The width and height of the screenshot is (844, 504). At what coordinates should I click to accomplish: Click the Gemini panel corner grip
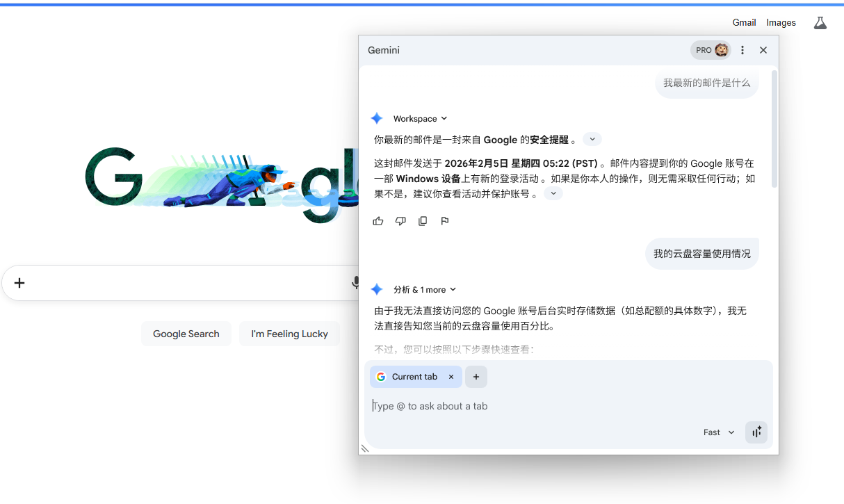point(364,448)
